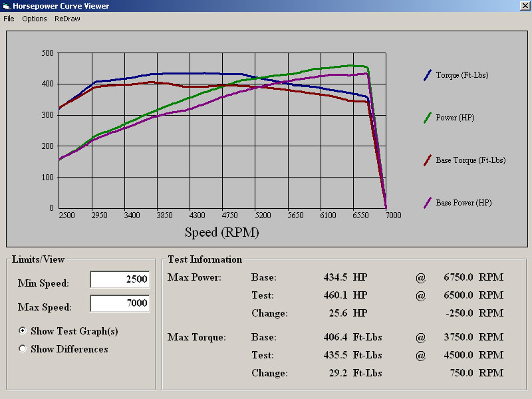Click the 200 y-axis tick label
This screenshot has width=532, height=399.
click(x=47, y=146)
